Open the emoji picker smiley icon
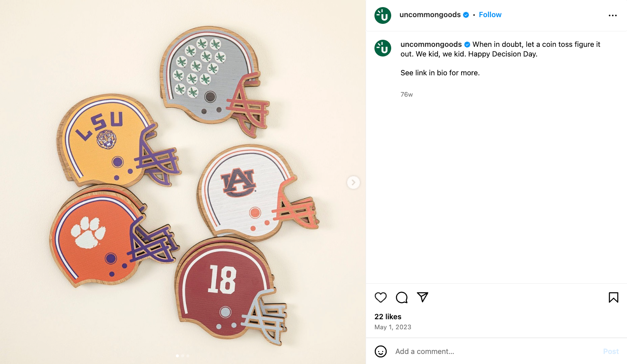This screenshot has height=364, width=627. pos(380,351)
